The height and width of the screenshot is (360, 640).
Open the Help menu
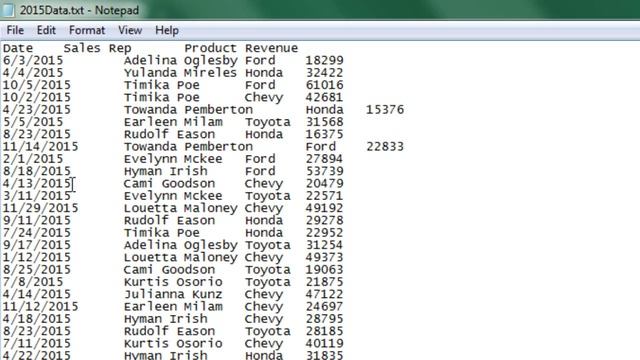167,30
